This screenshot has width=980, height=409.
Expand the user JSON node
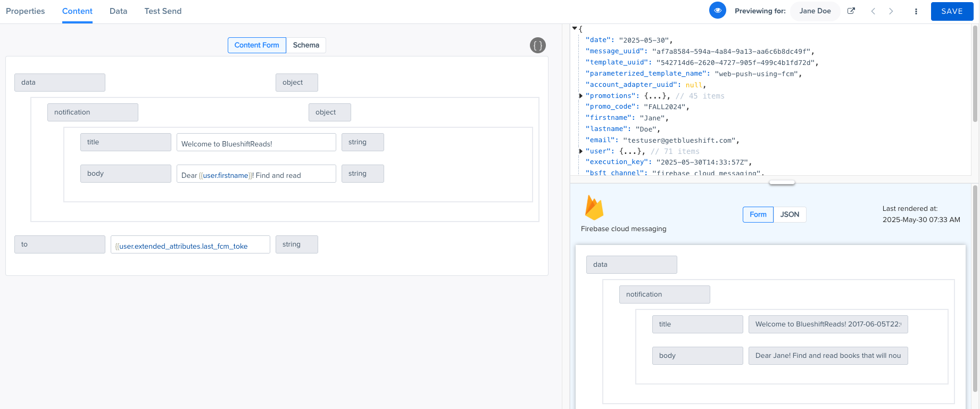point(581,151)
